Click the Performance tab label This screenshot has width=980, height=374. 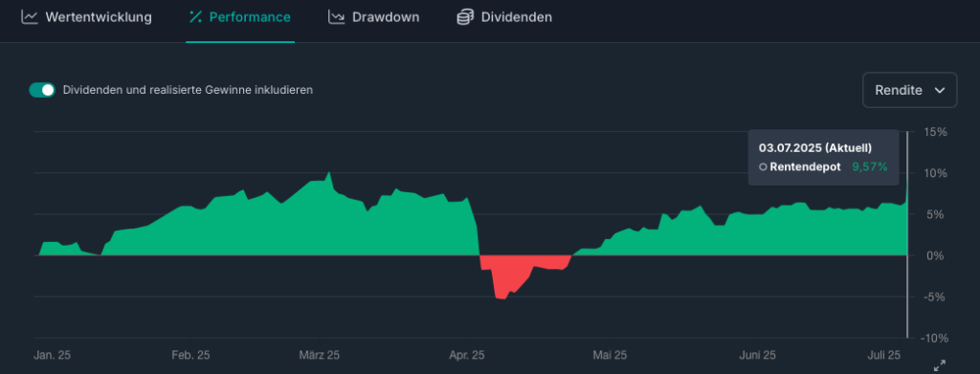[250, 17]
